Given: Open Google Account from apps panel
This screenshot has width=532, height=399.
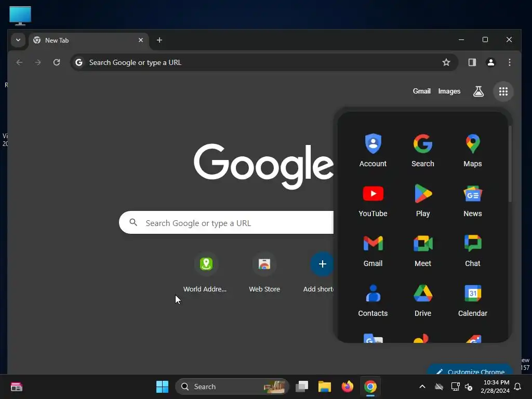Looking at the screenshot, I should point(373,150).
